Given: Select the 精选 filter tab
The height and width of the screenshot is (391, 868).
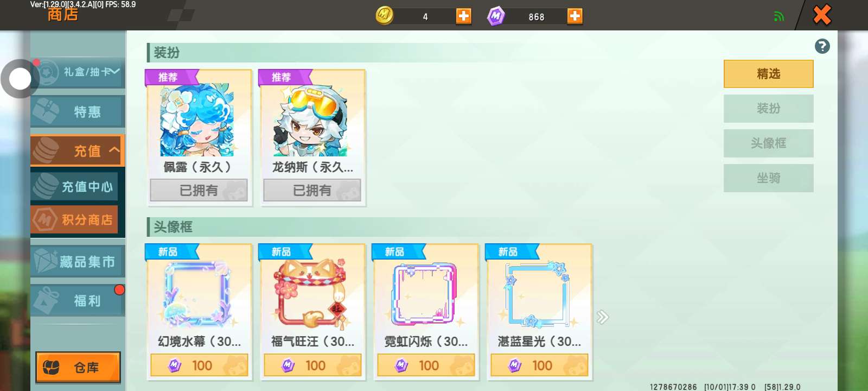Looking at the screenshot, I should pyautogui.click(x=768, y=74).
